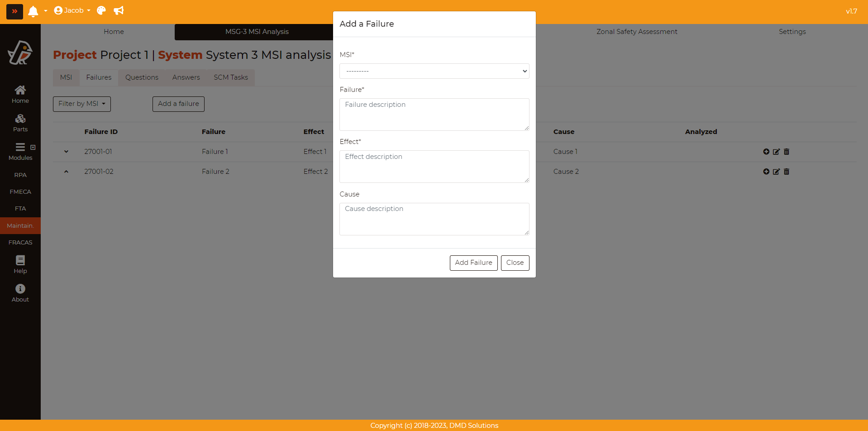This screenshot has width=868, height=431.
Task: Click the Failure description text field
Action: click(x=434, y=115)
